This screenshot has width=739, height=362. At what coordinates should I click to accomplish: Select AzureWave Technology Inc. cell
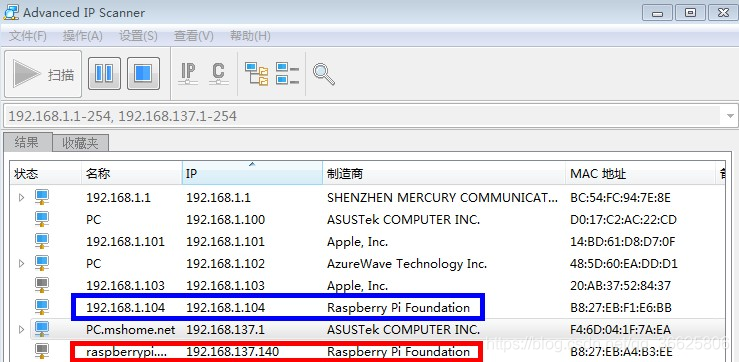pyautogui.click(x=407, y=263)
